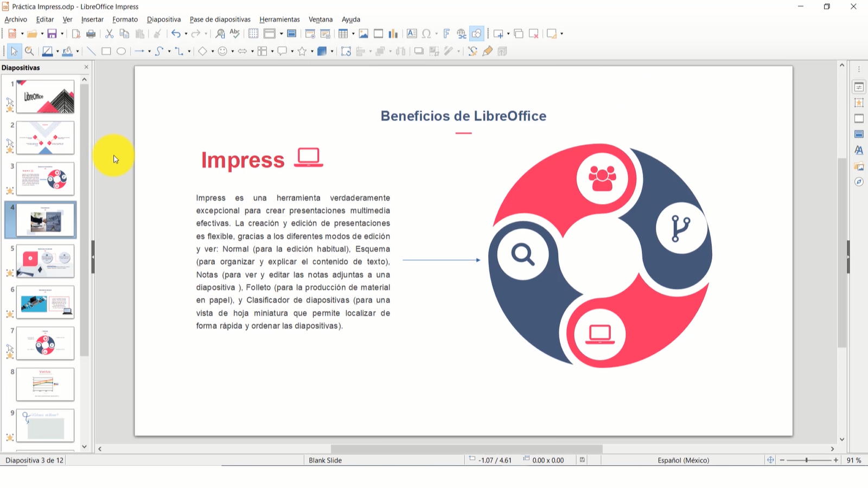868x488 pixels.
Task: Open Pase de diapositivas menu
Action: (220, 20)
